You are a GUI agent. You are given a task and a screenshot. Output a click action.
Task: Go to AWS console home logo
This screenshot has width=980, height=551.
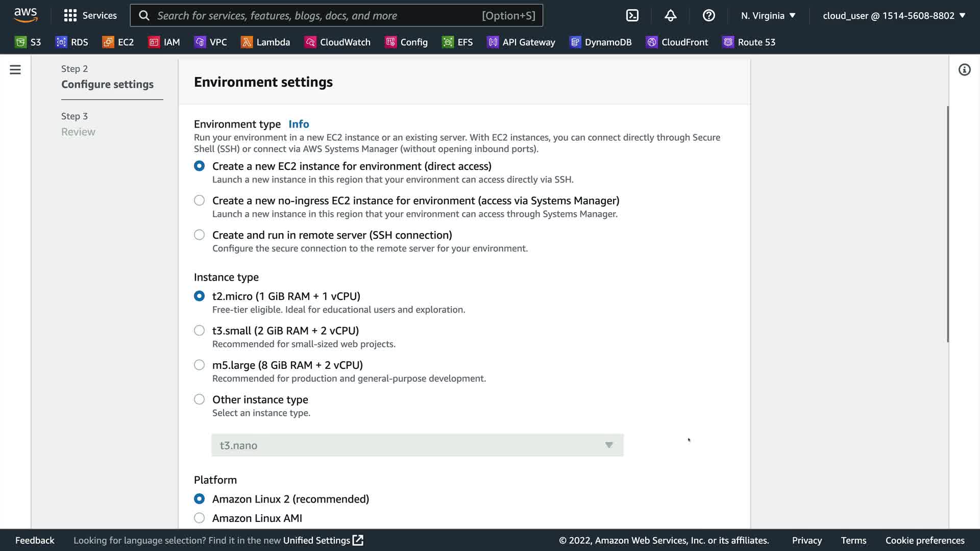coord(26,15)
